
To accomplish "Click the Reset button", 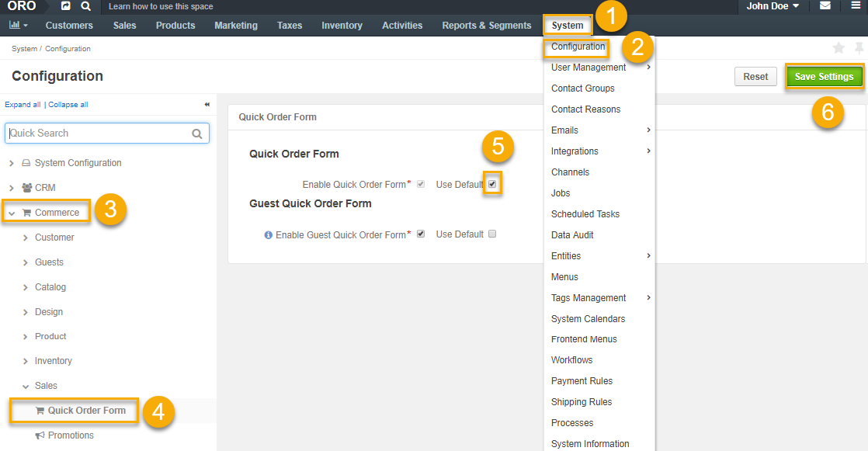I will [755, 76].
